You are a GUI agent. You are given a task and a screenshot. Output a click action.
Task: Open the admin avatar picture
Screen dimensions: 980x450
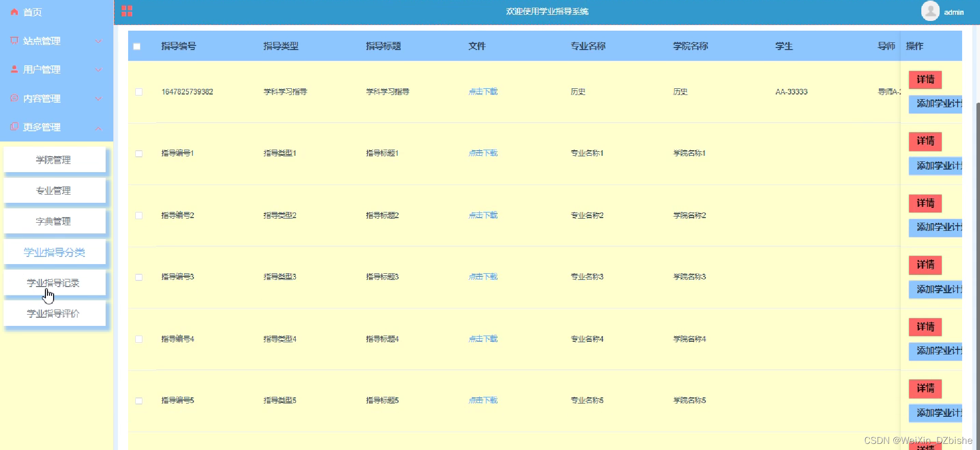[930, 11]
